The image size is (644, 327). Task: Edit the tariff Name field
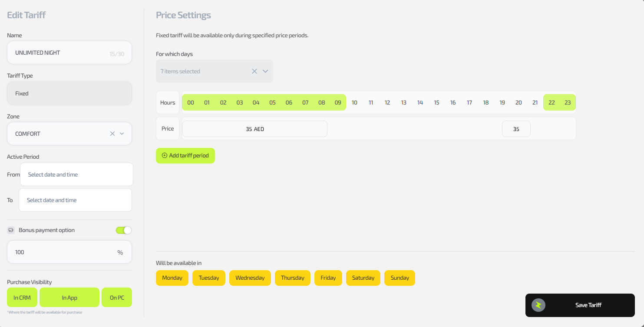pos(61,52)
